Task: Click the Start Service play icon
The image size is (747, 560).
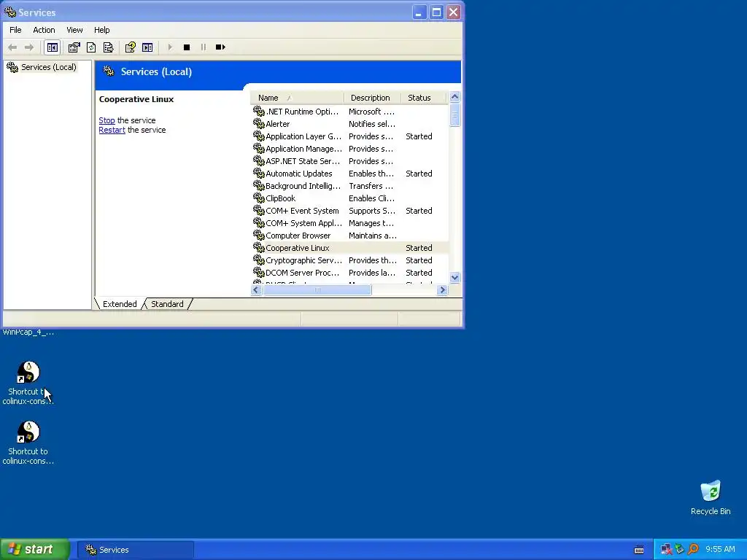Action: coord(169,47)
